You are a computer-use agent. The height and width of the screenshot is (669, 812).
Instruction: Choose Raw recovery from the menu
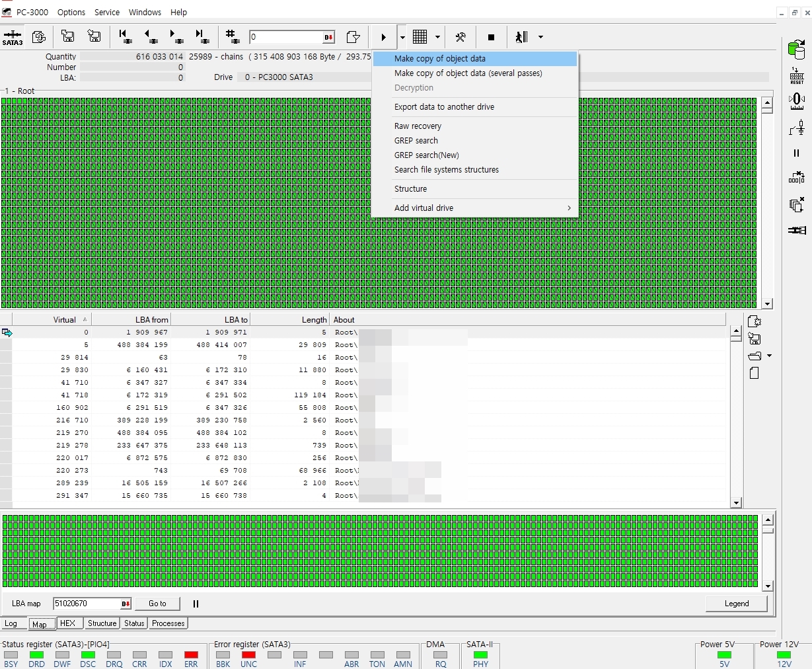475,126
